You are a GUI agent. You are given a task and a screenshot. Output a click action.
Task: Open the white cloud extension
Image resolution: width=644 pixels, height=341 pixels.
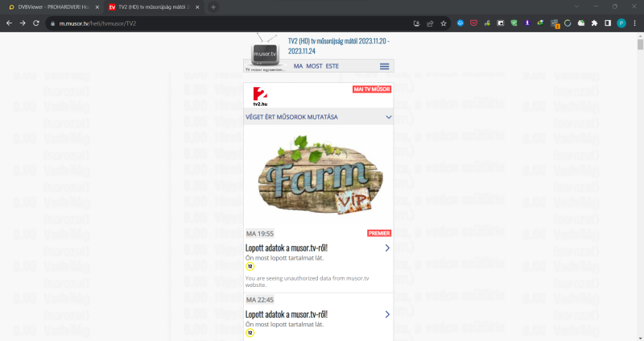pos(581,23)
